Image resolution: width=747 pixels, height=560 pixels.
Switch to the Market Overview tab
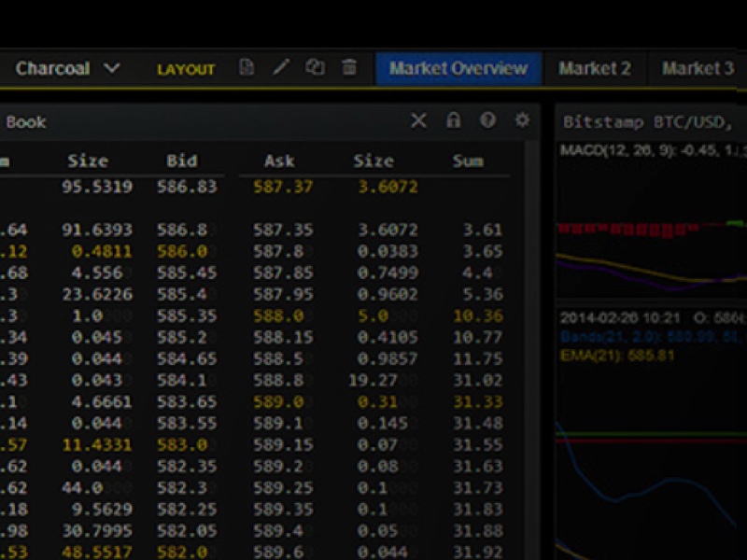point(458,68)
